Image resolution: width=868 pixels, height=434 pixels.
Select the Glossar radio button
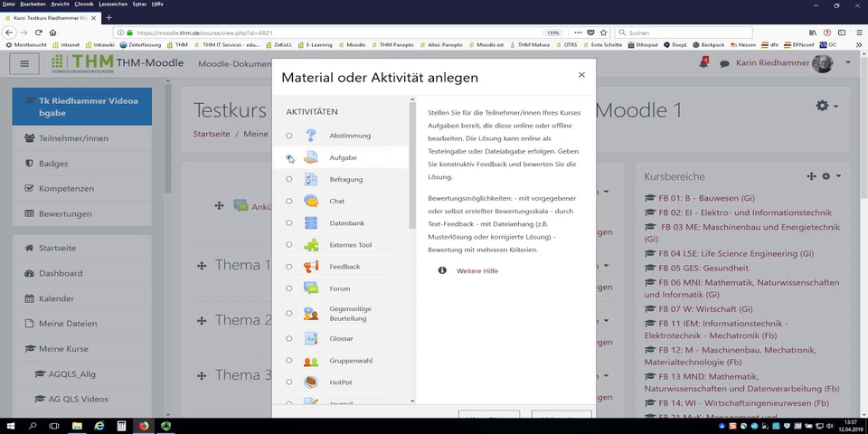click(x=289, y=338)
